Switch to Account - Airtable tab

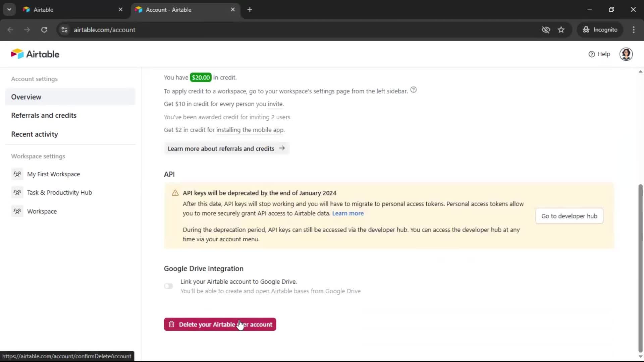point(185,10)
